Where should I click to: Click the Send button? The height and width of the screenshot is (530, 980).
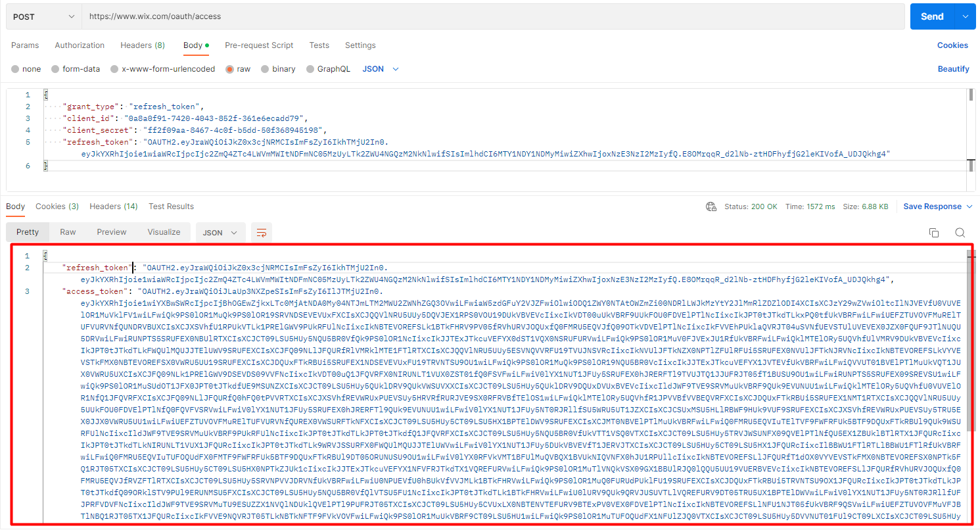tap(937, 16)
